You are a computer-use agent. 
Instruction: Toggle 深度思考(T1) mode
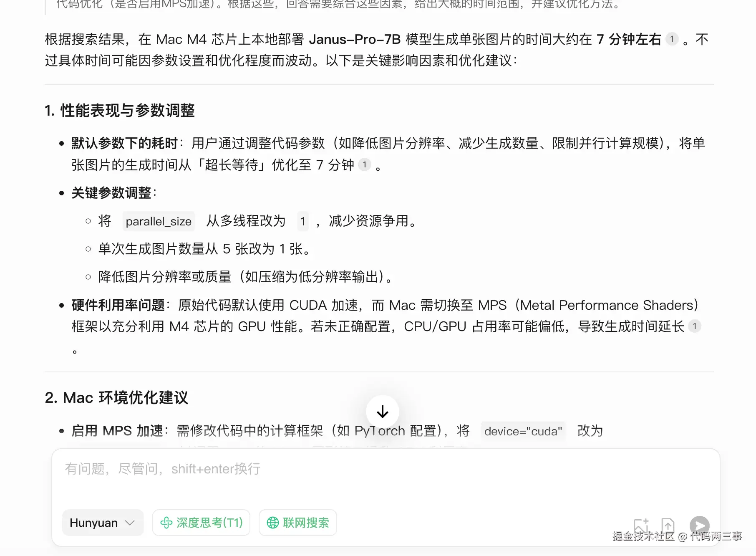(201, 523)
